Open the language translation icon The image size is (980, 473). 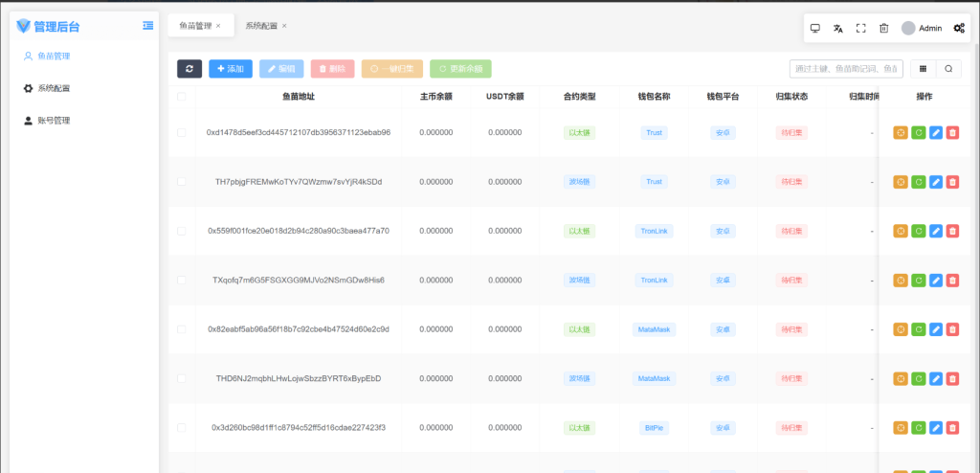point(838,28)
